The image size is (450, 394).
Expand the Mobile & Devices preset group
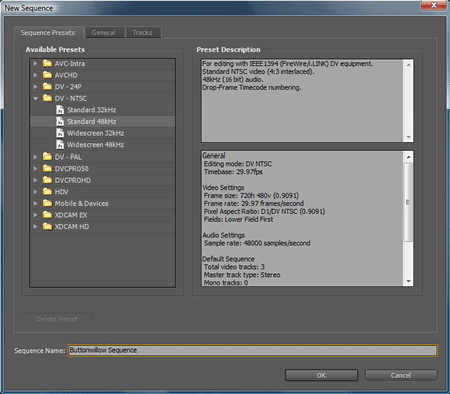point(35,203)
